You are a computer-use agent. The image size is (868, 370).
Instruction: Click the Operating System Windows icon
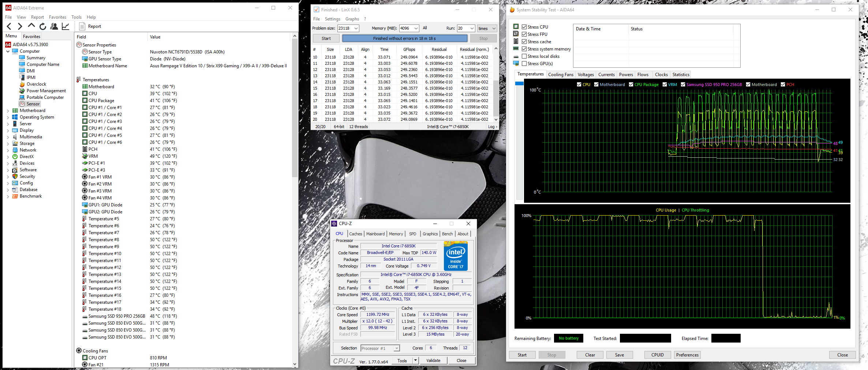coord(15,117)
